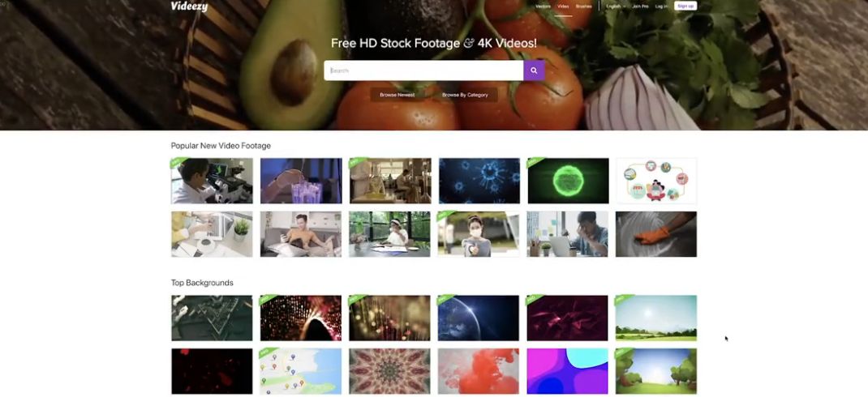Click the Popular New Video Footage heading
Image resolution: width=868 pixels, height=397 pixels.
(x=221, y=146)
